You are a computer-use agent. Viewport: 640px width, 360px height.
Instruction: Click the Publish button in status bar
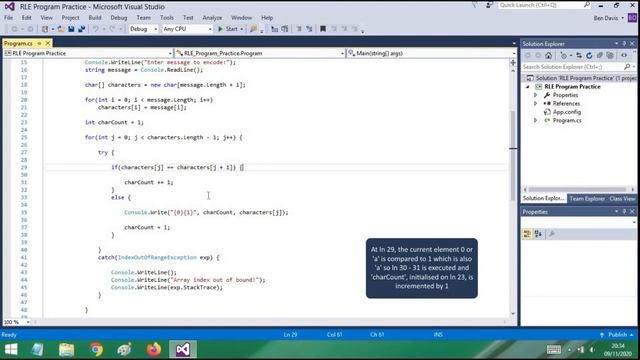click(618, 335)
